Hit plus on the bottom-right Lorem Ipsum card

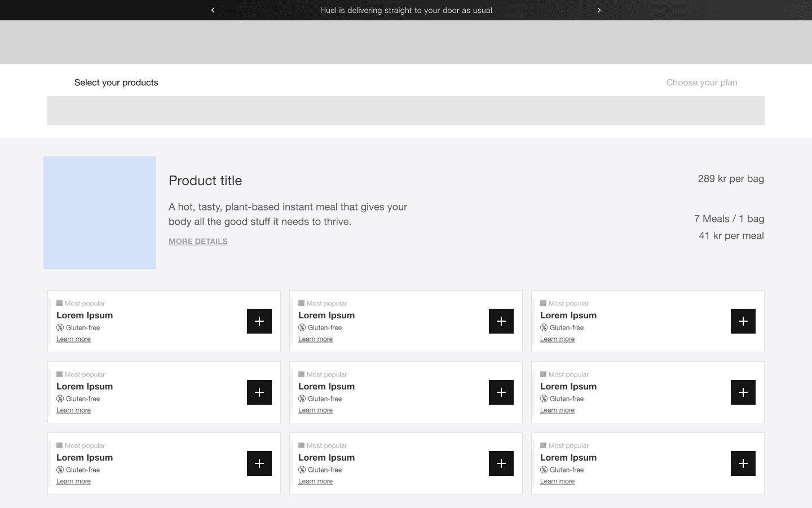click(743, 463)
